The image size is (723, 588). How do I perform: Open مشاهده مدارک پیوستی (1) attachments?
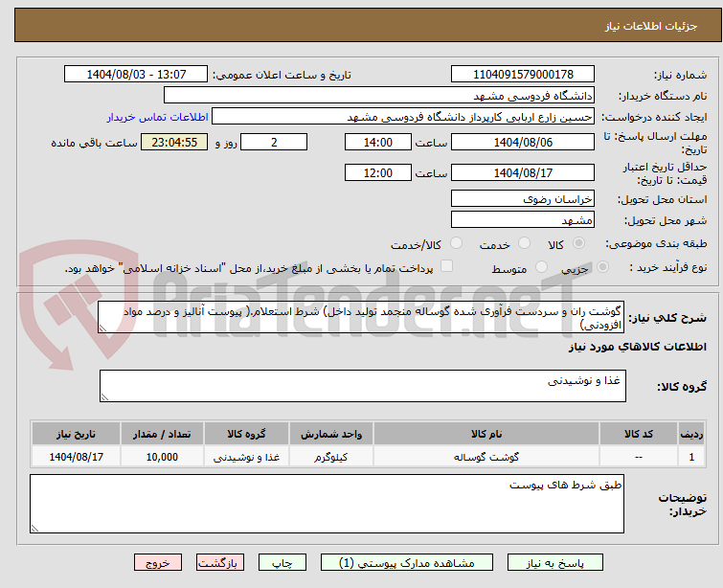click(x=407, y=563)
